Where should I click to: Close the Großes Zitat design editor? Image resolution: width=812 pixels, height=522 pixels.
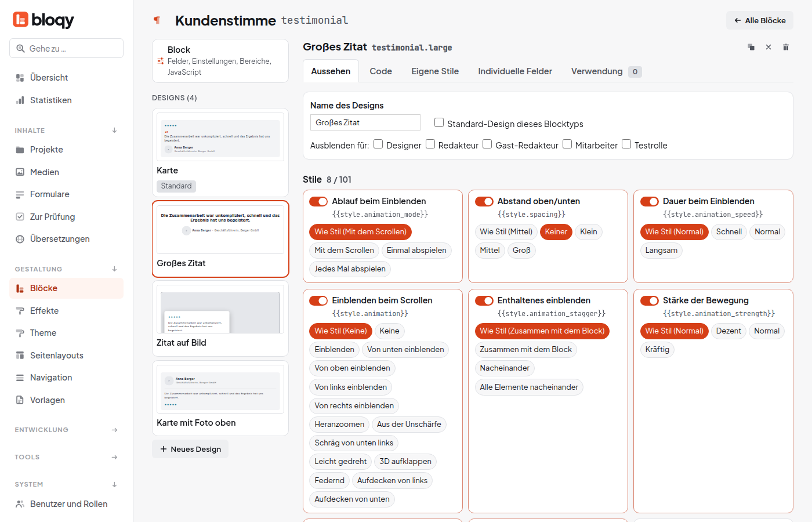point(768,47)
